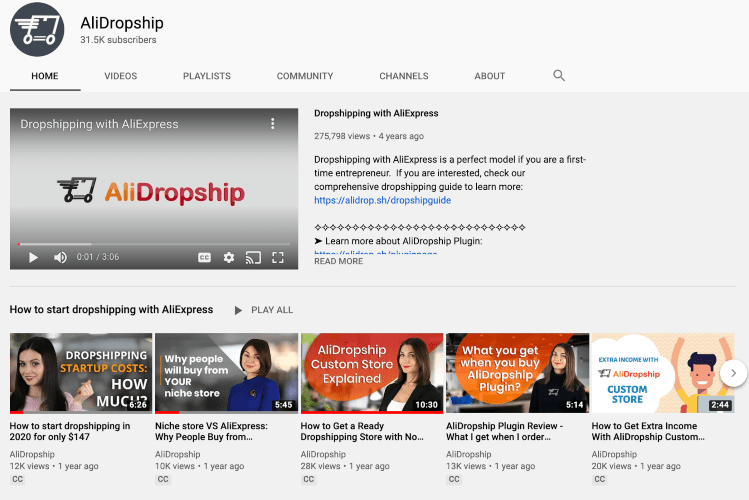Switch to the VIDEOS tab
The height and width of the screenshot is (500, 749).
(121, 76)
